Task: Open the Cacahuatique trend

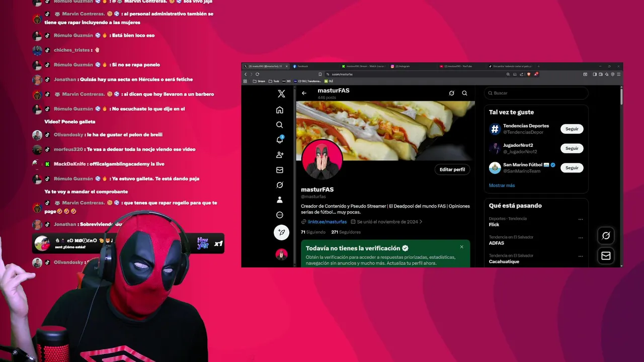Action: (x=504, y=261)
